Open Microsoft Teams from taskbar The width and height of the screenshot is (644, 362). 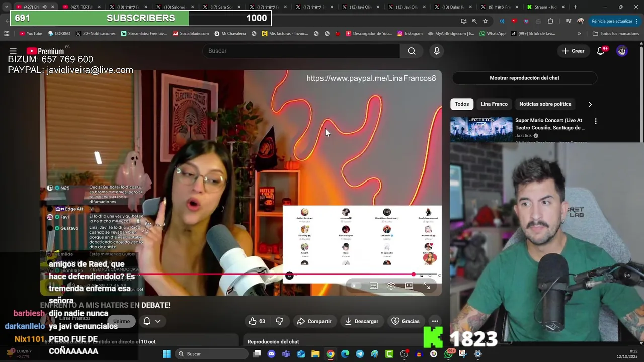coord(286,354)
